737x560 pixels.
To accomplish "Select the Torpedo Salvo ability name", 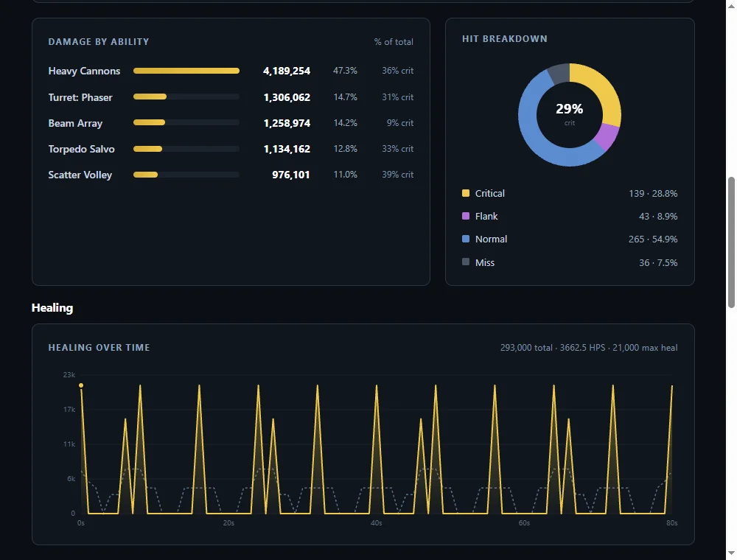I will (x=81, y=149).
